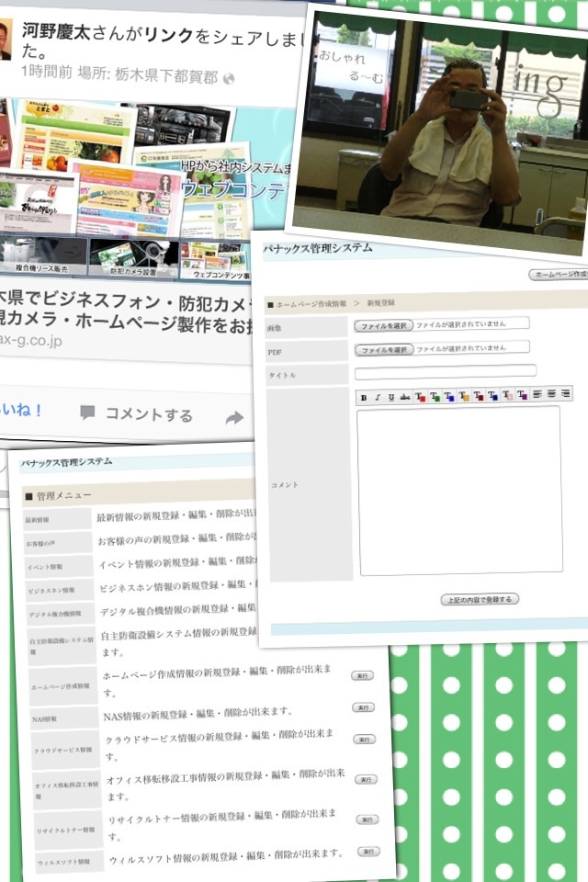
Task: Click 実行 for ホームページ作成情報 row
Action: 362,675
